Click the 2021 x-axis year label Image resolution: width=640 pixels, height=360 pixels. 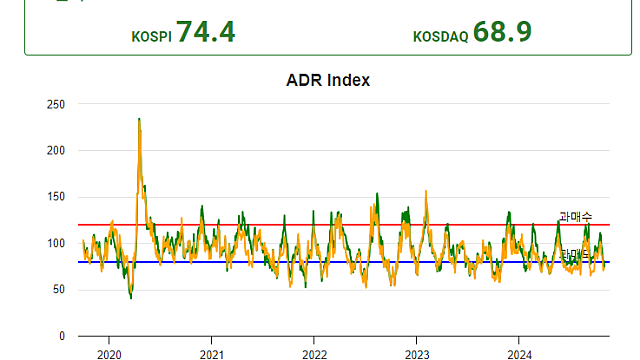[211, 355]
